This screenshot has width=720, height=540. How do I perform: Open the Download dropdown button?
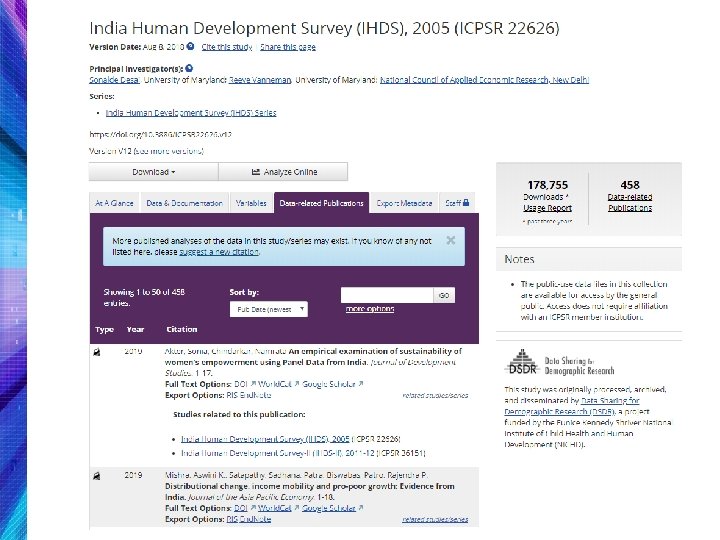click(153, 172)
